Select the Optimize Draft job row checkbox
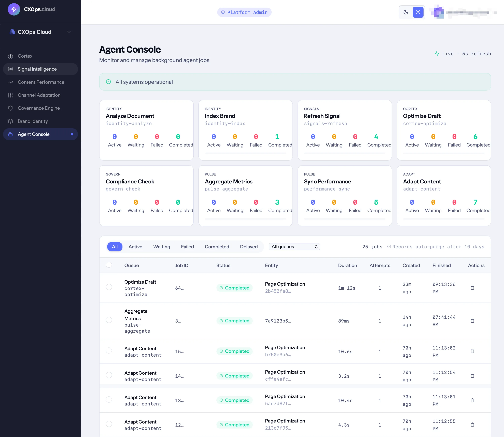The width and height of the screenshot is (504, 437). 109,287
